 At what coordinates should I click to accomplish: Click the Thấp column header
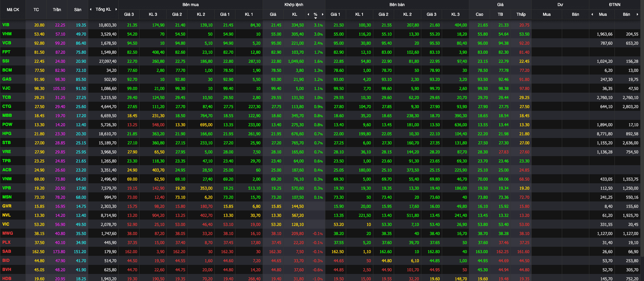coord(521,14)
